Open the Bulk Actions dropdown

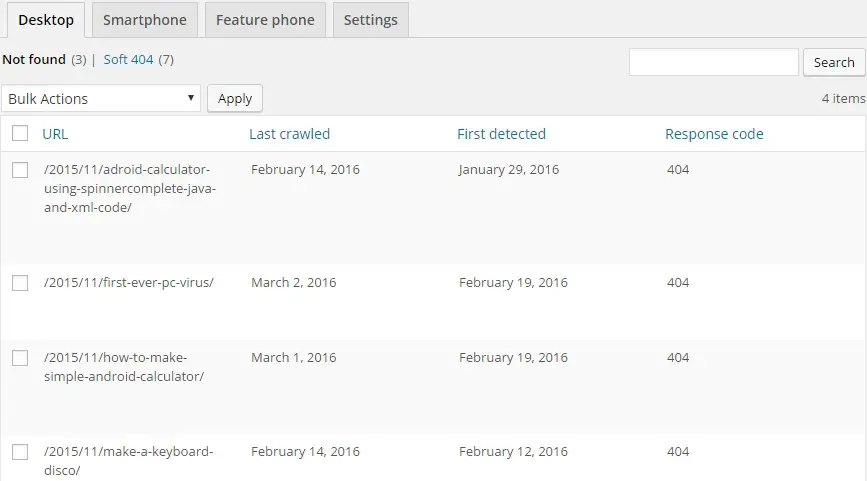101,98
